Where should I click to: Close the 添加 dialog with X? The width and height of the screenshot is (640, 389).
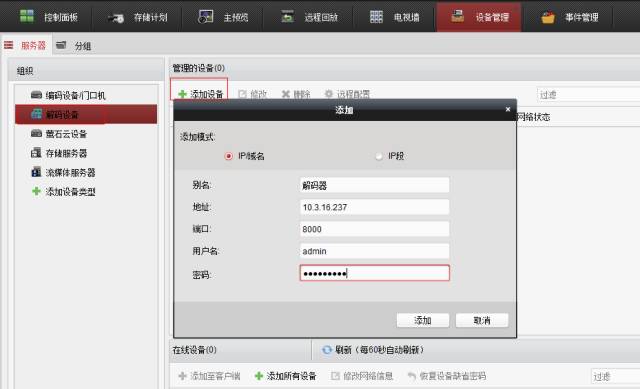[x=508, y=109]
